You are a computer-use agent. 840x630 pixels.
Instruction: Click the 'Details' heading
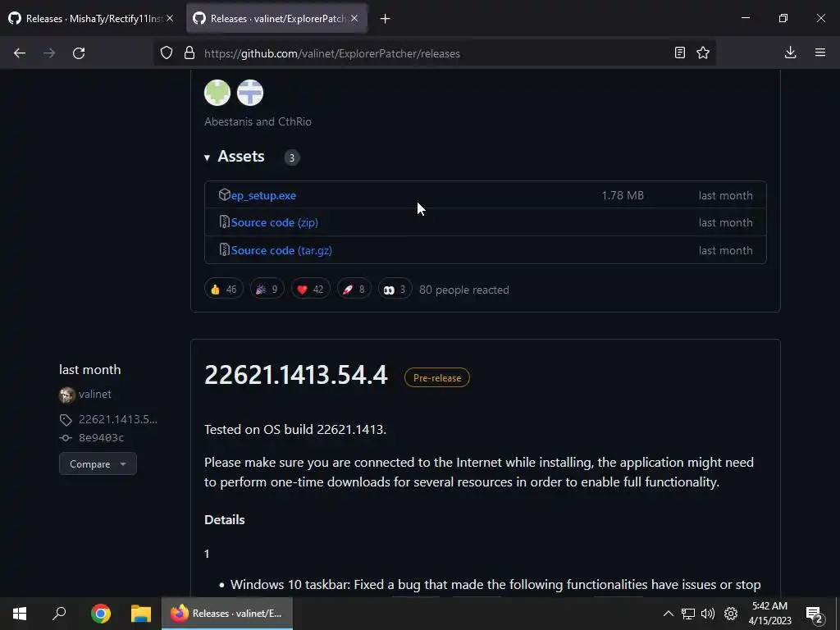[x=225, y=519]
